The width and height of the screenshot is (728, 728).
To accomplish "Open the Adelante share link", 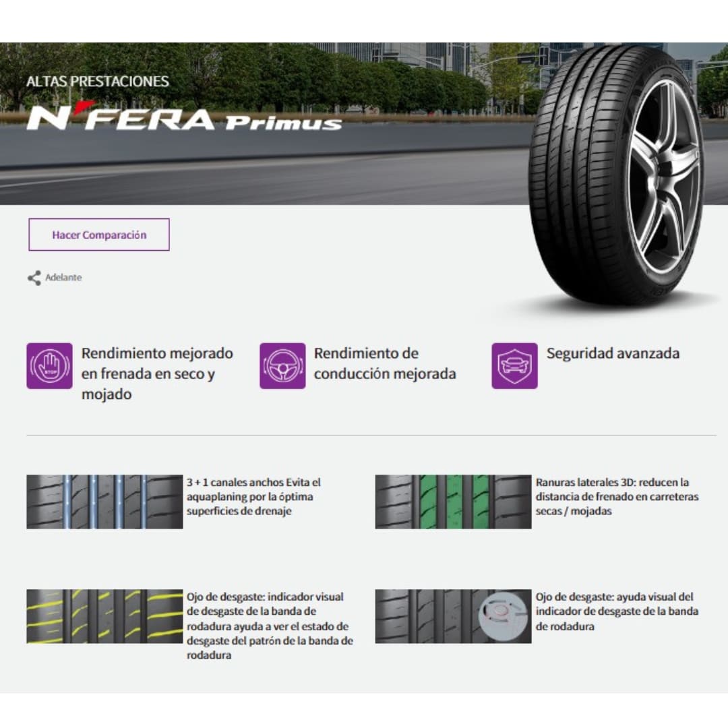I will pyautogui.click(x=63, y=277).
